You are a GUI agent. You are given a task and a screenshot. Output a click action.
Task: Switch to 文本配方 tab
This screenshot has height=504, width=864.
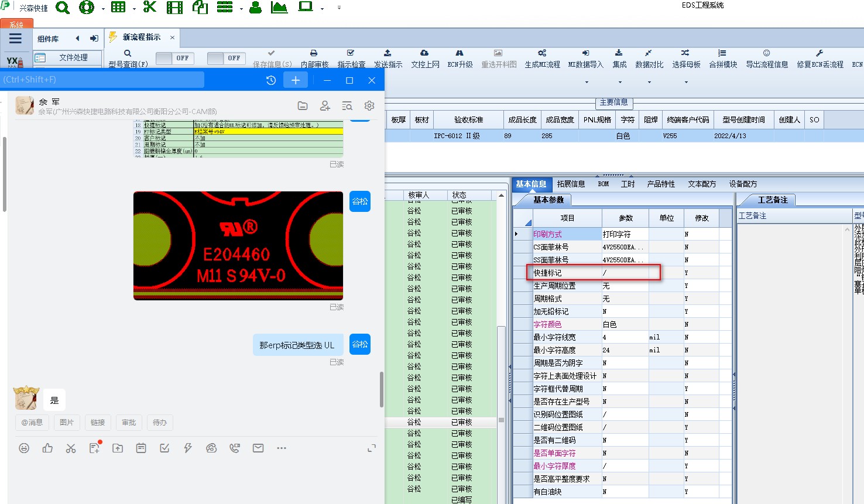[702, 184]
